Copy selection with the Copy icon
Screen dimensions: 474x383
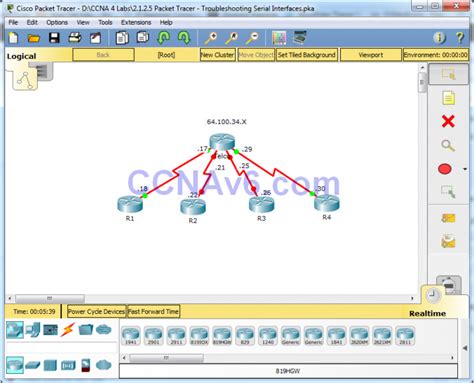click(122, 38)
